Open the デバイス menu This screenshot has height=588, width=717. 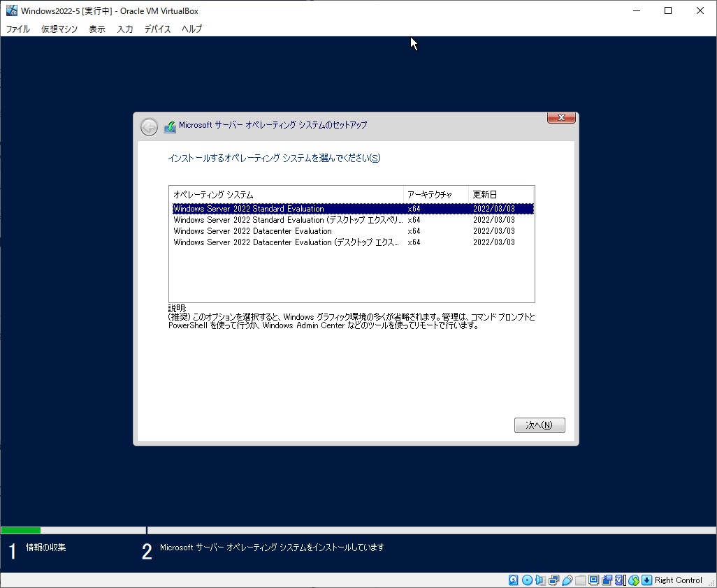[157, 29]
